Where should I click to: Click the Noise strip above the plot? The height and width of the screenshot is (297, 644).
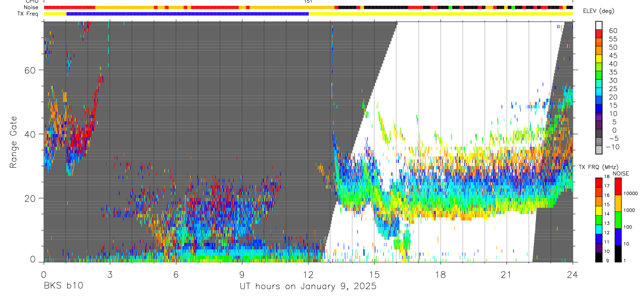[308, 7]
